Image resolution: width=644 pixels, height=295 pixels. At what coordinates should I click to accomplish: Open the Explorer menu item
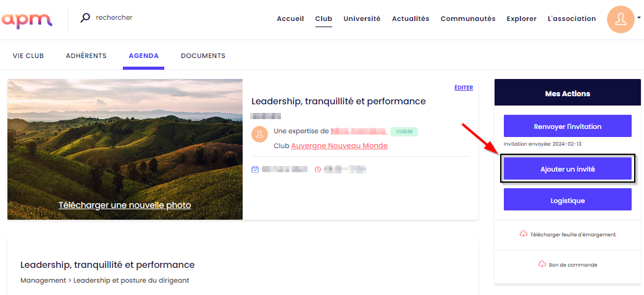pos(522,19)
